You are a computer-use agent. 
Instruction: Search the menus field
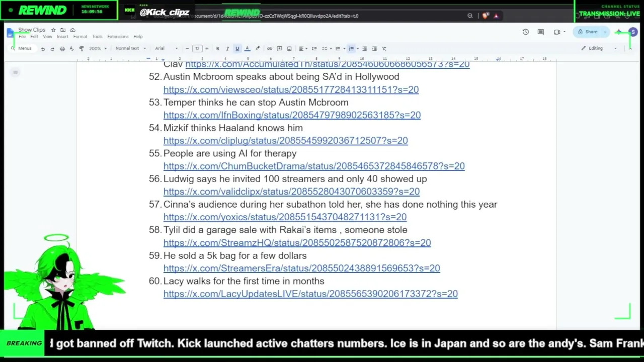click(22, 49)
